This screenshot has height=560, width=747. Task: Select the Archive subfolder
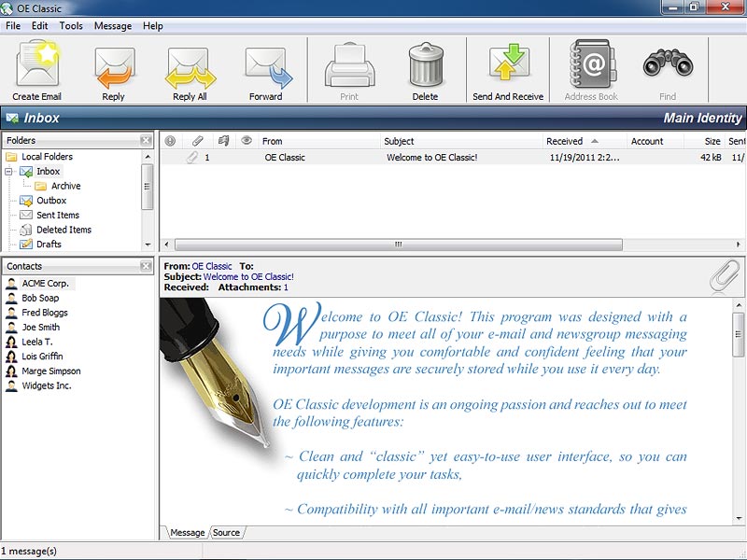pos(65,186)
